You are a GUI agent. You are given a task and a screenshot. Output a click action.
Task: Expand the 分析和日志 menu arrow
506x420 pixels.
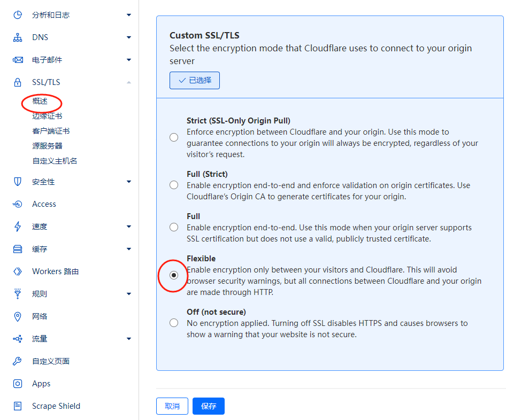tap(129, 15)
